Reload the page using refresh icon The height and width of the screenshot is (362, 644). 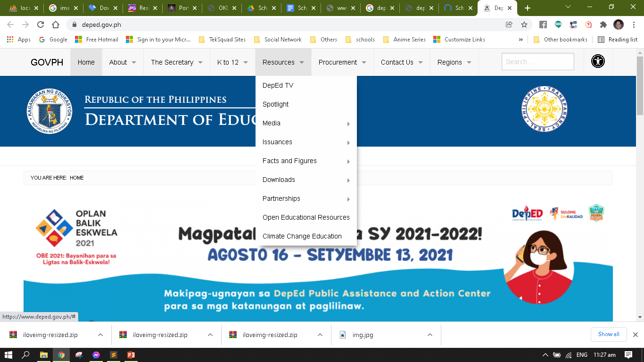[41, 25]
